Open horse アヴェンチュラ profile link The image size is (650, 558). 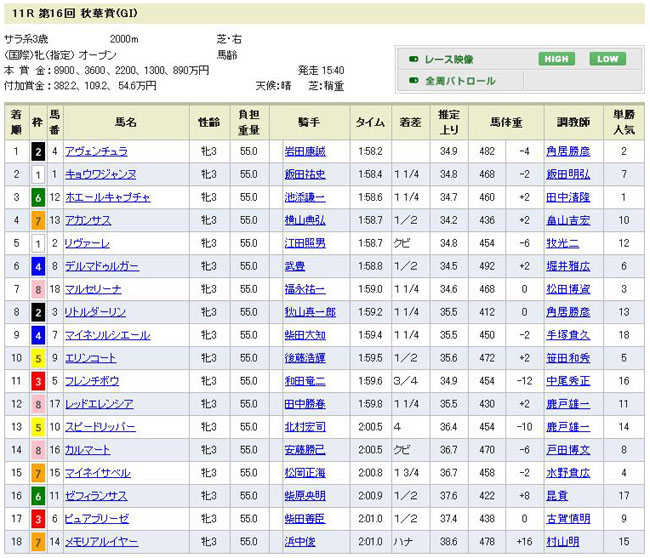tap(97, 152)
